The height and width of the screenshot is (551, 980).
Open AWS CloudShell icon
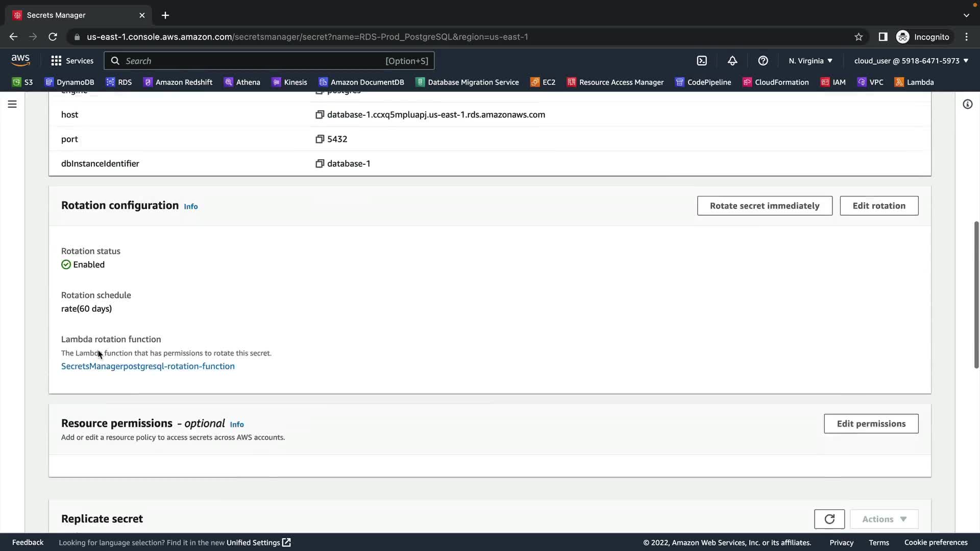702,61
